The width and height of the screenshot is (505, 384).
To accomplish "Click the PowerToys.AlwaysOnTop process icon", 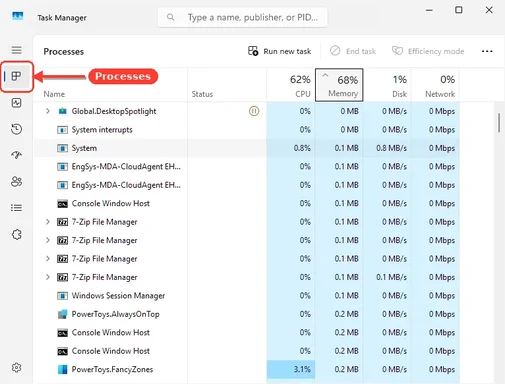I will click(62, 314).
